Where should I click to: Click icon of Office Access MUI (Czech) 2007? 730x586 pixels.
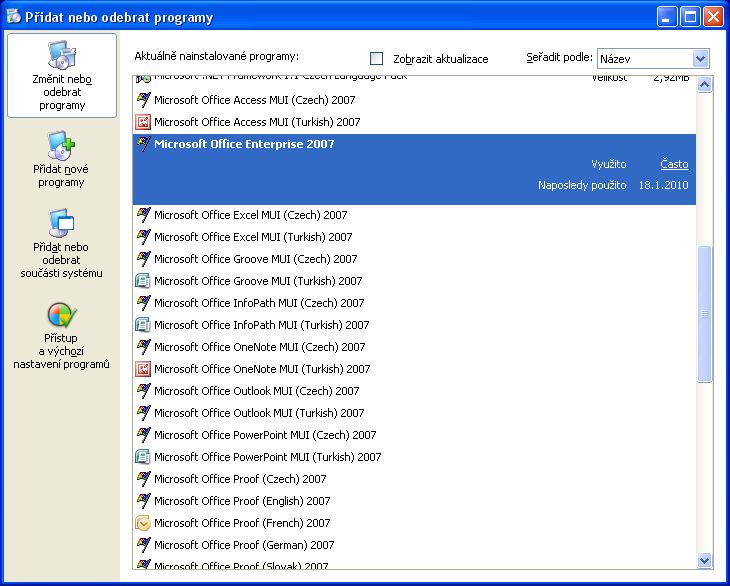(x=143, y=100)
